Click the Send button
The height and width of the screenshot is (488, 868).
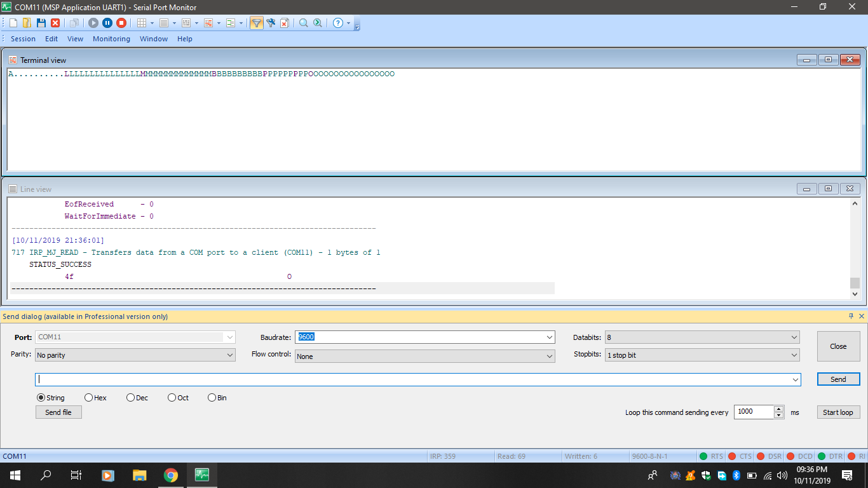838,379
